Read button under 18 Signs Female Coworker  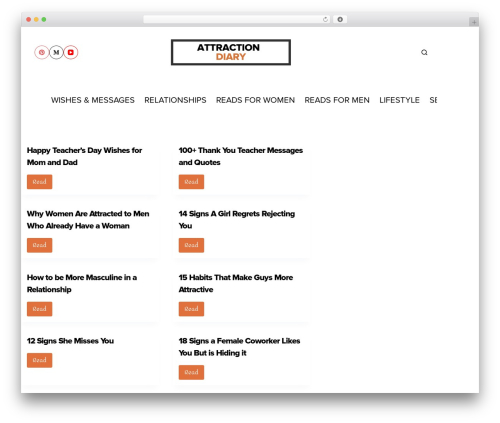(x=191, y=372)
